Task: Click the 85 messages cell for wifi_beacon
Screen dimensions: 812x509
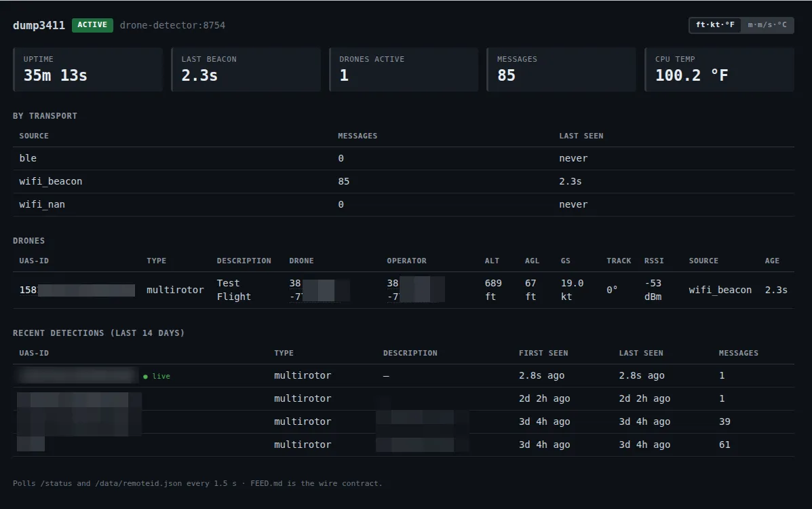Action: pos(344,181)
